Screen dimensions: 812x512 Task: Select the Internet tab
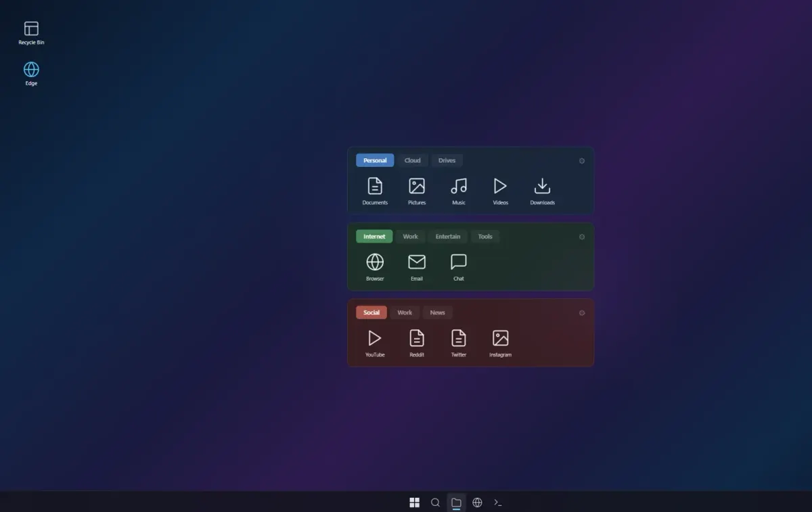click(374, 237)
